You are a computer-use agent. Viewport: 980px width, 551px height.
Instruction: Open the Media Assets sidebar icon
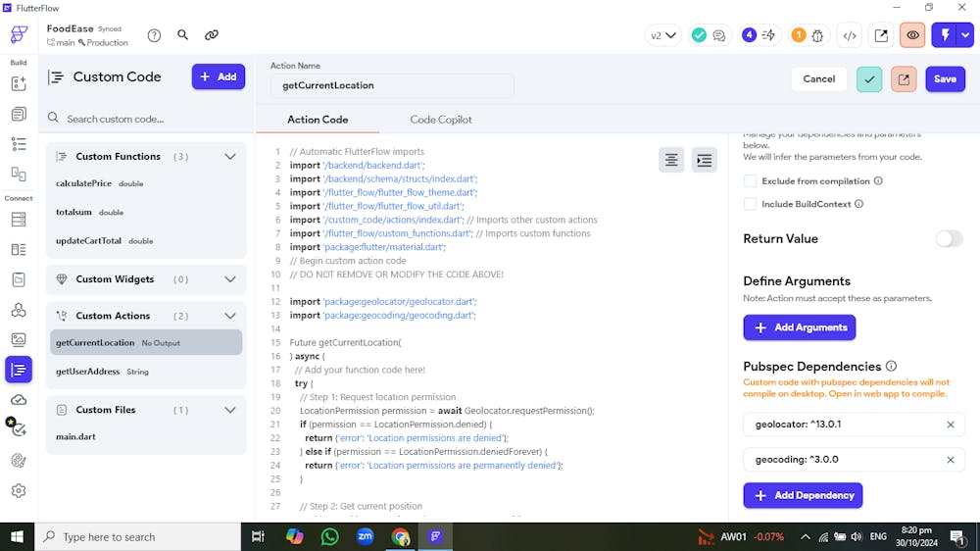click(19, 339)
